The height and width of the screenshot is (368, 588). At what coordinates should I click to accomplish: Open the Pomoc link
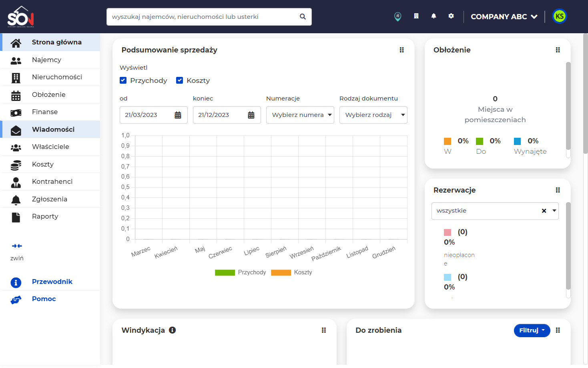(x=44, y=299)
